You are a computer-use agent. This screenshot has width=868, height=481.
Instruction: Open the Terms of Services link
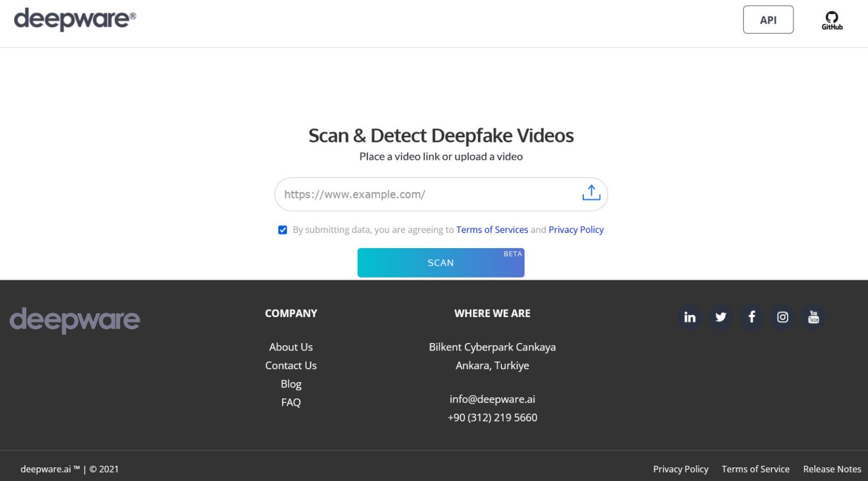point(492,229)
